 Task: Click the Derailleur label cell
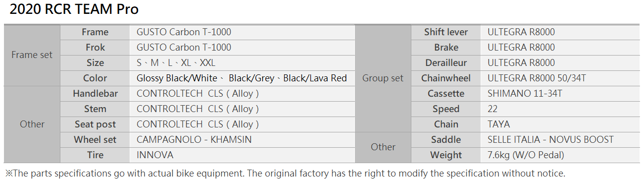[446, 63]
